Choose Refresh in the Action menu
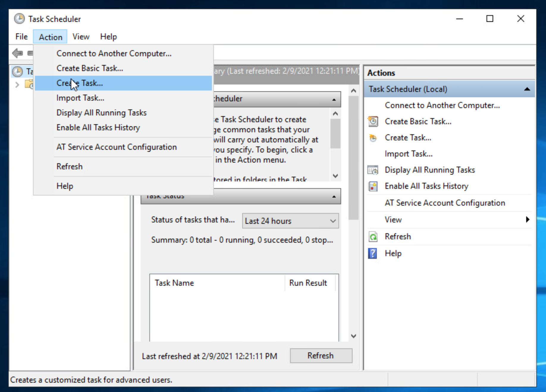The width and height of the screenshot is (546, 392). (123, 167)
